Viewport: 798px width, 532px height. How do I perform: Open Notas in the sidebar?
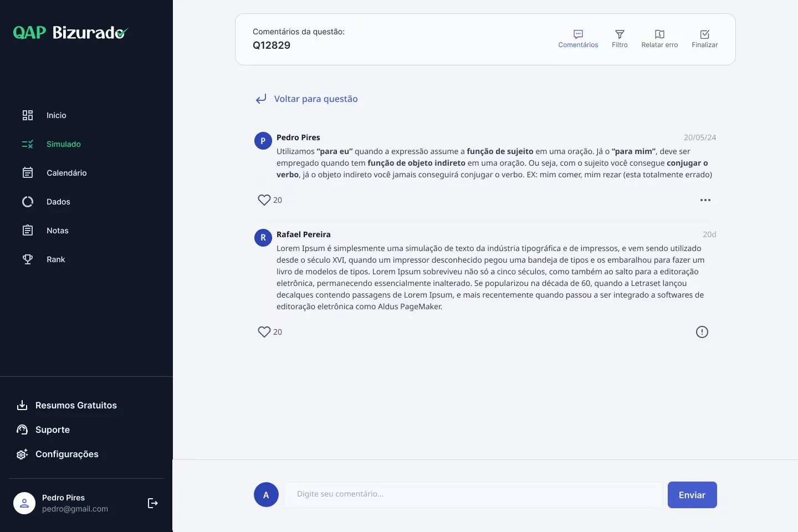pyautogui.click(x=58, y=231)
